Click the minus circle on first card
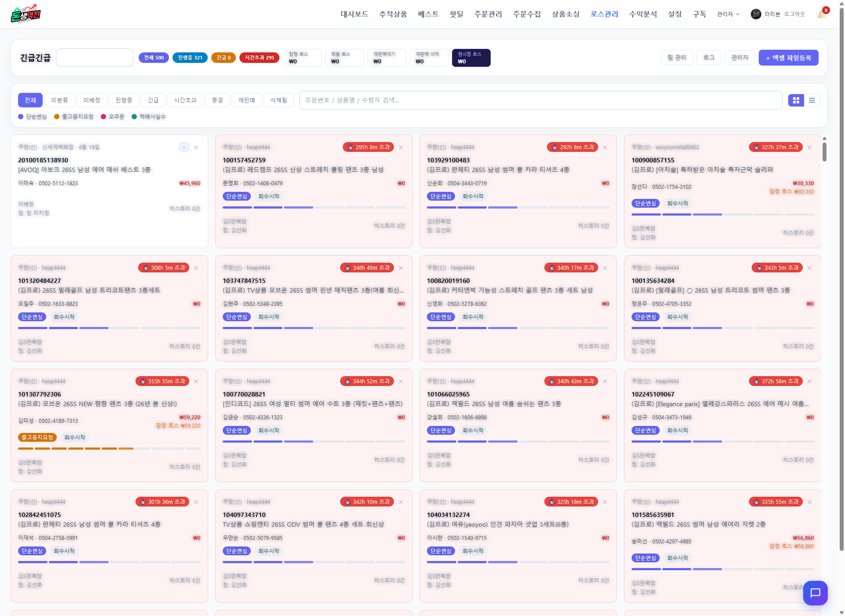The width and height of the screenshot is (845, 616). click(x=184, y=147)
